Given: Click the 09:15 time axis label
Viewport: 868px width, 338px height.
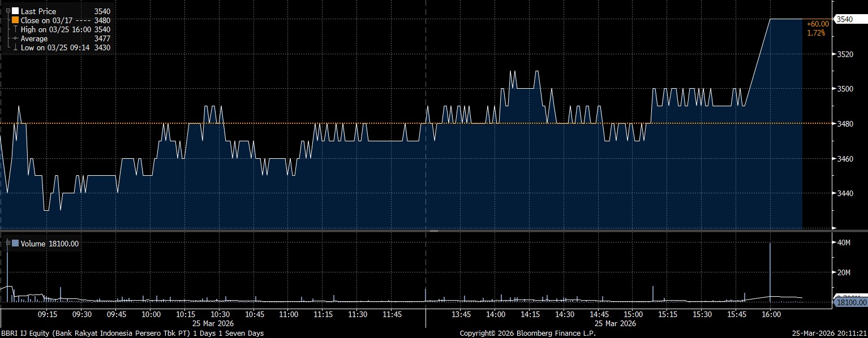Looking at the screenshot, I should [x=47, y=314].
